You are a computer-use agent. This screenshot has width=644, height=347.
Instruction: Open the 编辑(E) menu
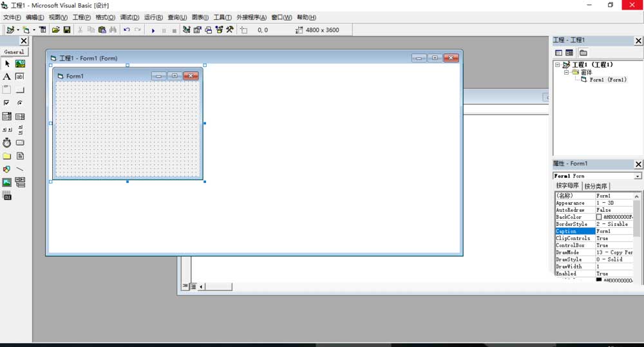coord(35,17)
